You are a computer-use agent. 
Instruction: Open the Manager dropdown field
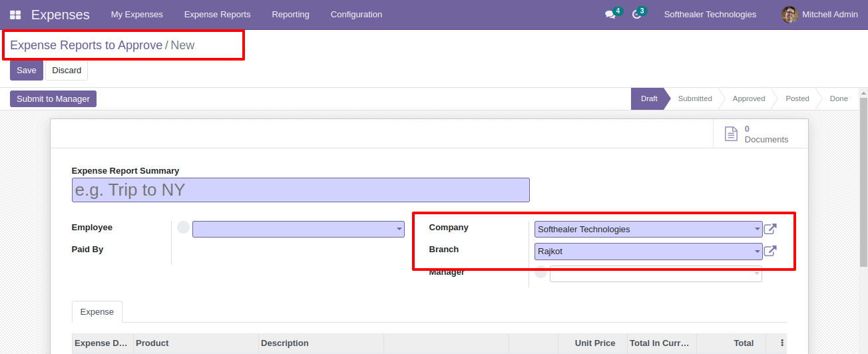coord(656,273)
